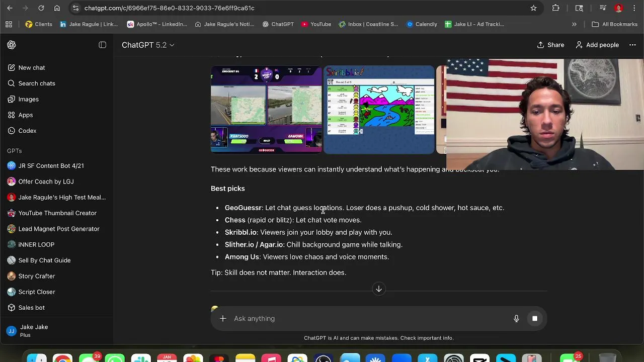Image resolution: width=644 pixels, height=362 pixels.
Task: Open YouTube Thumbnail Creator GPT
Action: [56, 213]
